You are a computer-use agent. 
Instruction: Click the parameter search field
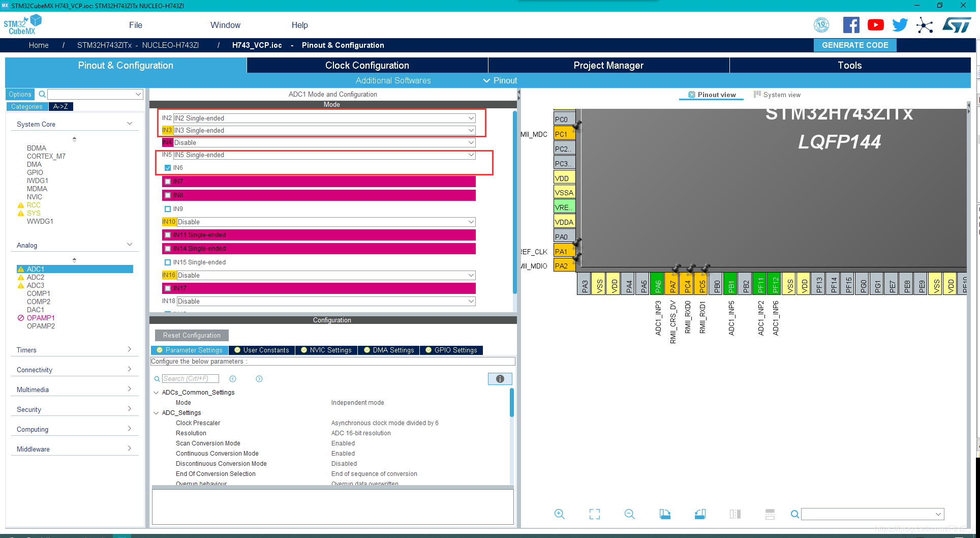[191, 378]
